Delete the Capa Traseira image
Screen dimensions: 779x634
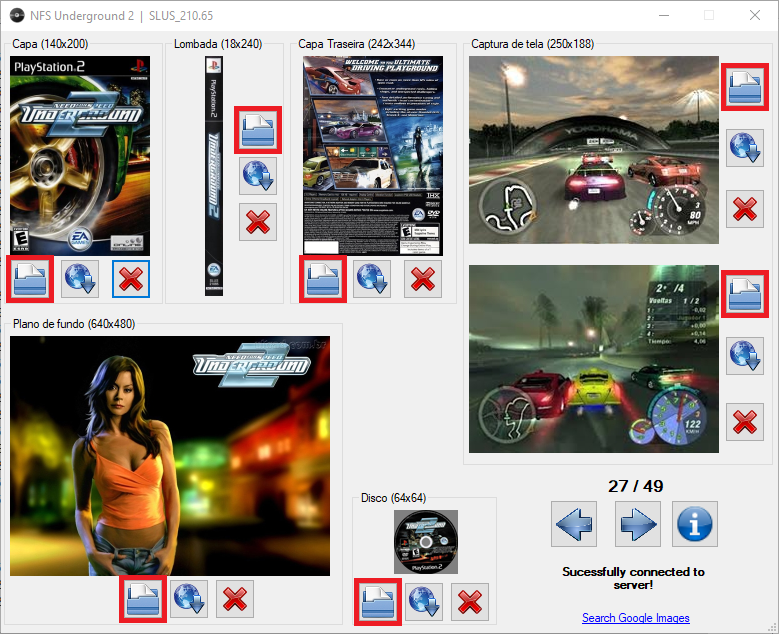(423, 278)
